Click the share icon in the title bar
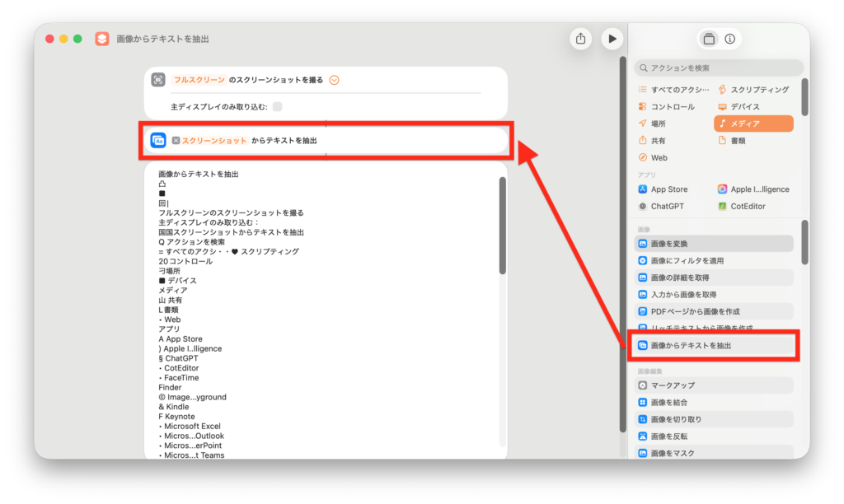Image resolution: width=844 pixels, height=504 pixels. [580, 39]
